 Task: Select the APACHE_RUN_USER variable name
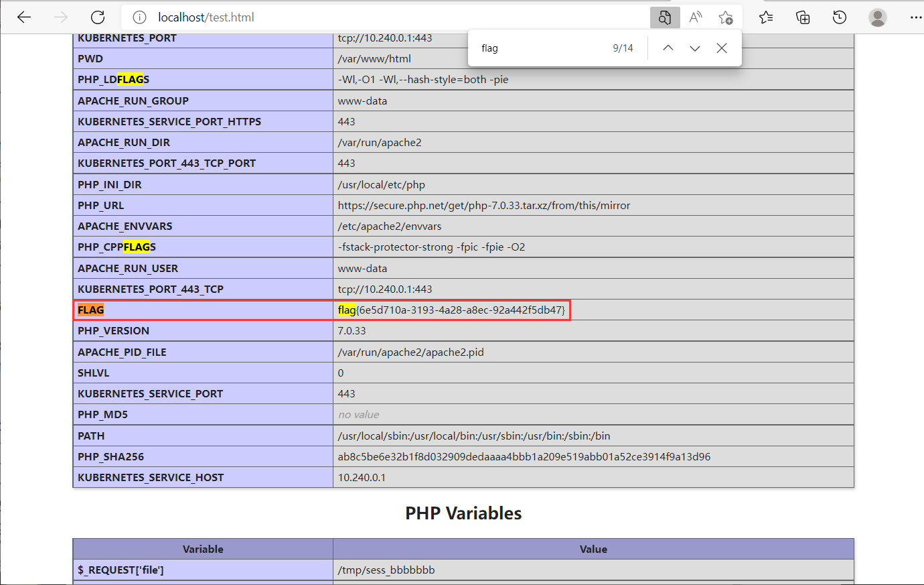[128, 269]
